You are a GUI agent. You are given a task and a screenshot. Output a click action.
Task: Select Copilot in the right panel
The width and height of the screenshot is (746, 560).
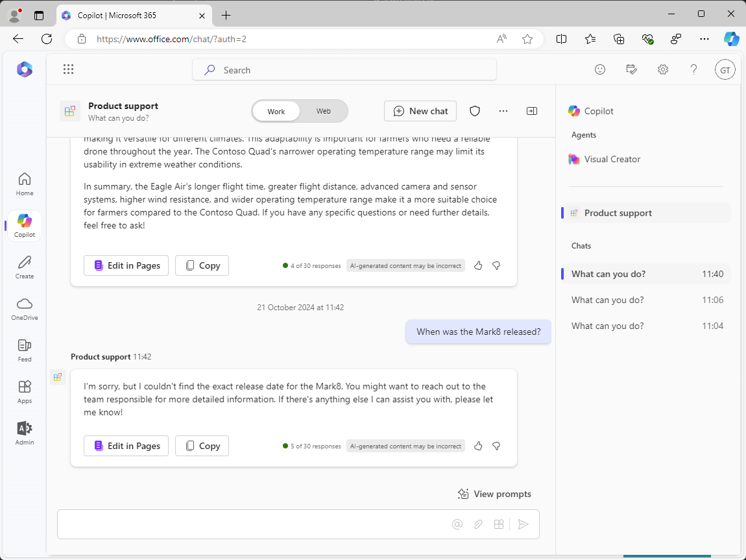[x=591, y=111]
